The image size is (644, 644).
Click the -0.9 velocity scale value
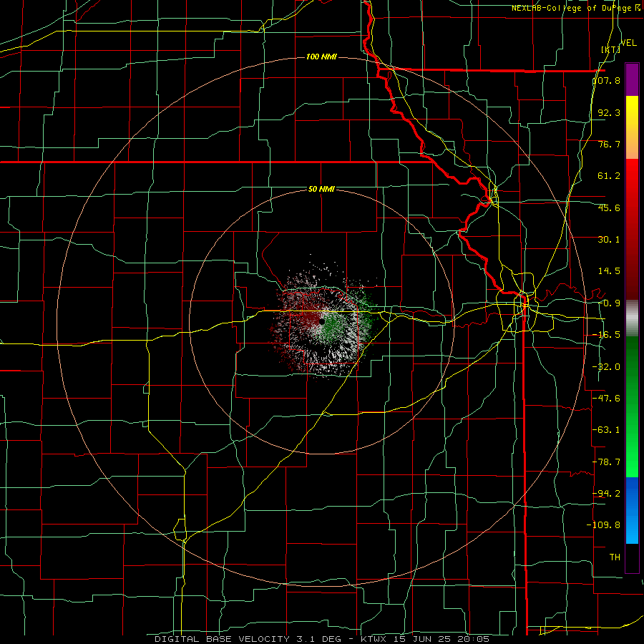point(609,303)
